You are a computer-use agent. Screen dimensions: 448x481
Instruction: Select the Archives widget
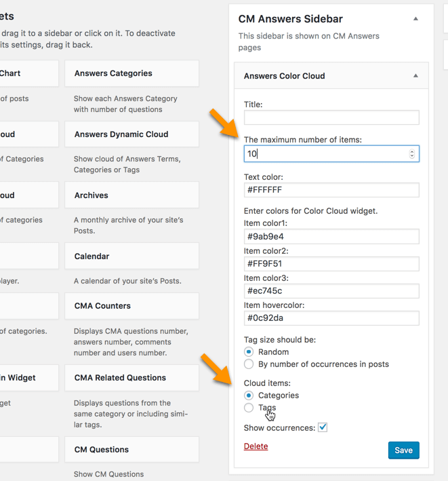coord(131,195)
